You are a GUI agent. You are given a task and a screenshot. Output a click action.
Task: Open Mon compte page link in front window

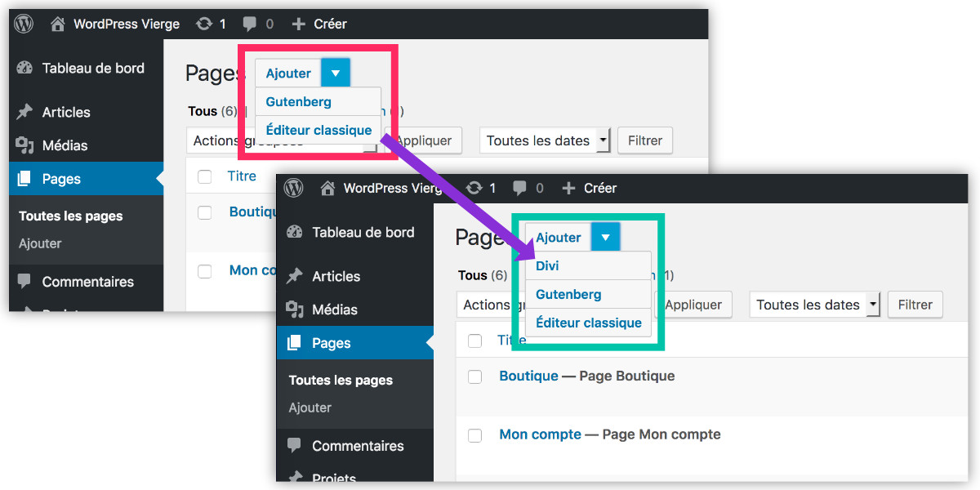[541, 434]
